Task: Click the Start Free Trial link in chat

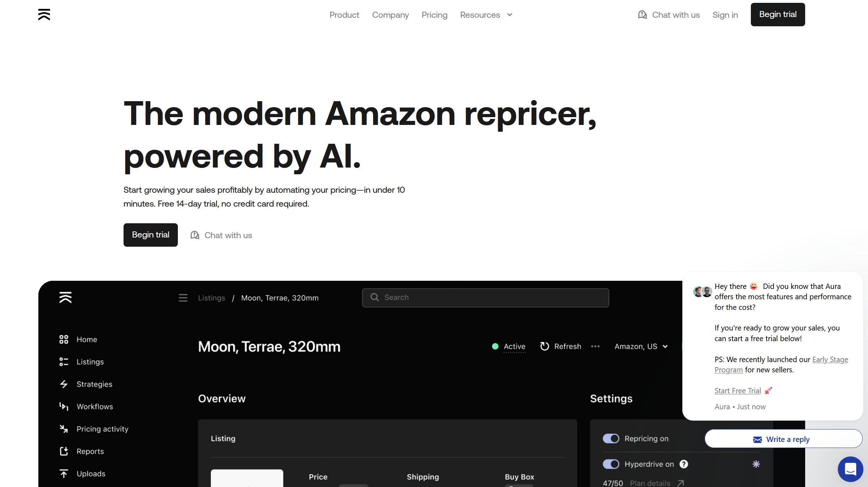Action: click(738, 390)
